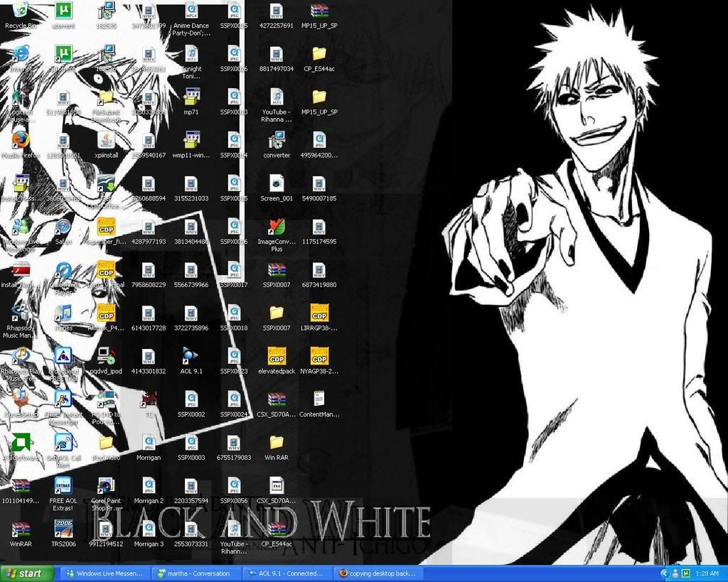Launch Mozilla Firefox from the desktop

click(x=21, y=144)
